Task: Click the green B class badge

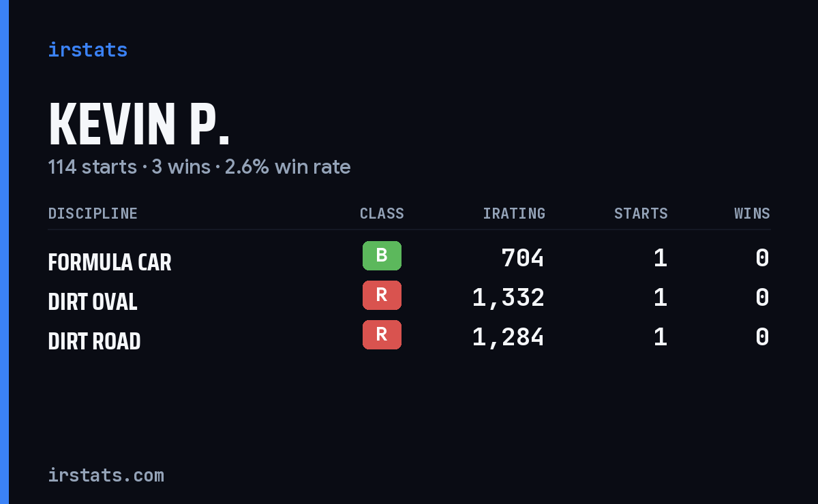Action: pyautogui.click(x=382, y=256)
